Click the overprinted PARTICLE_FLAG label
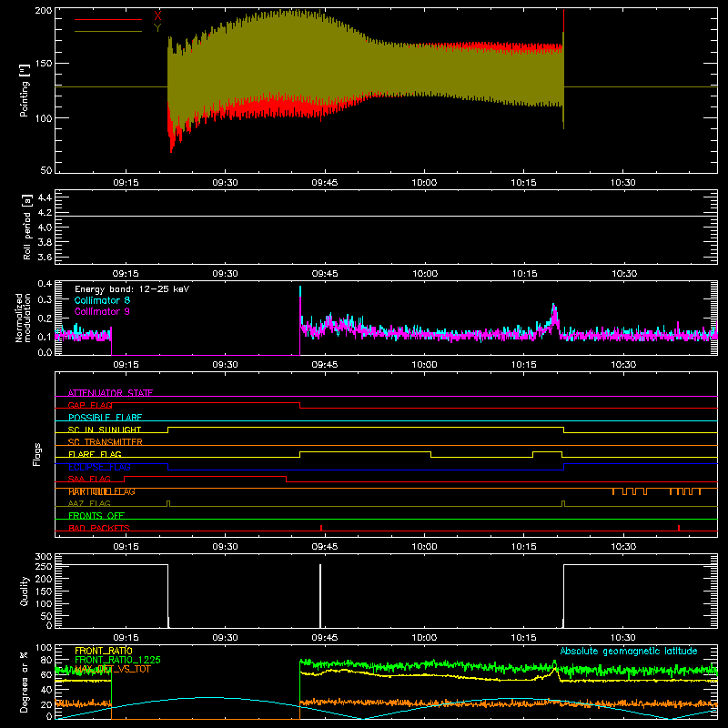The image size is (728, 728). pos(102,491)
